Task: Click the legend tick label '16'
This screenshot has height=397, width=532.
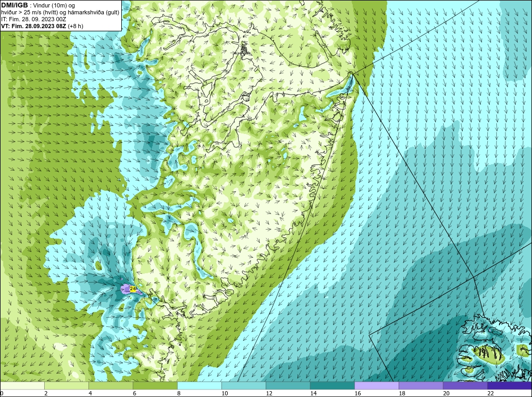Action: (x=358, y=393)
